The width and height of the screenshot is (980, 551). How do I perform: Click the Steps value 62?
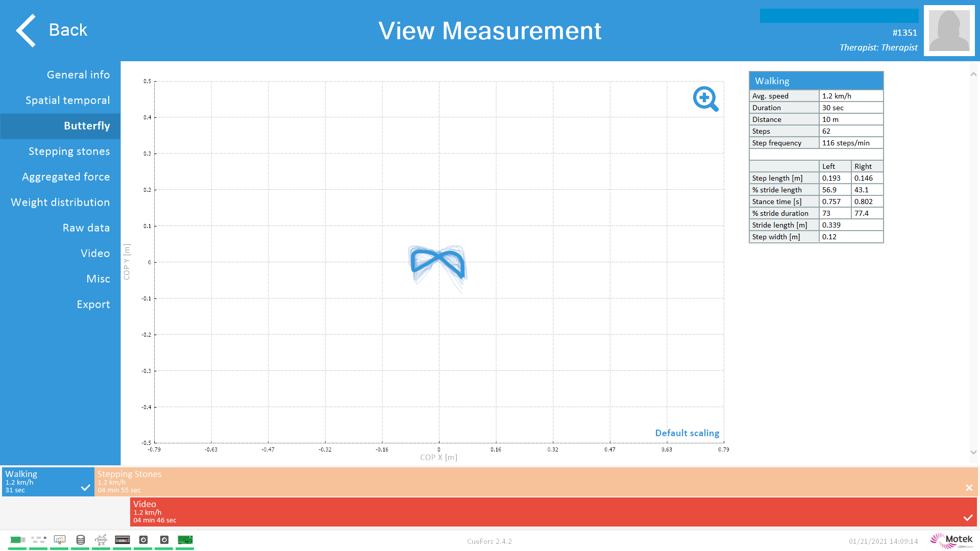(851, 131)
